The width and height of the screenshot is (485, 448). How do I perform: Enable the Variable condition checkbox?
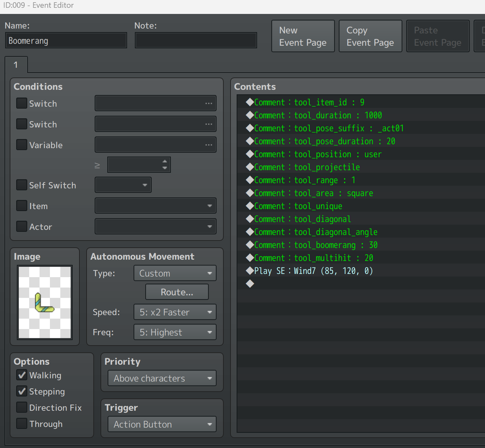(22, 145)
